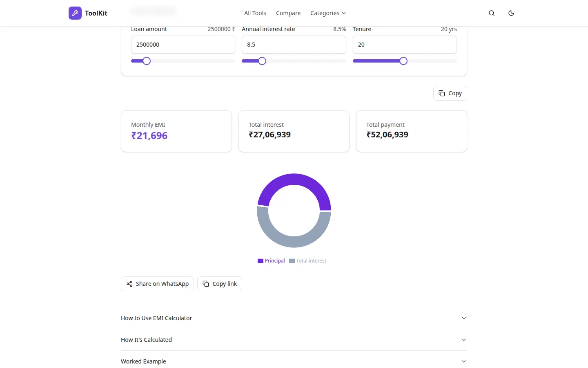This screenshot has width=588, height=368.
Task: Open the search icon in header
Action: (492, 13)
